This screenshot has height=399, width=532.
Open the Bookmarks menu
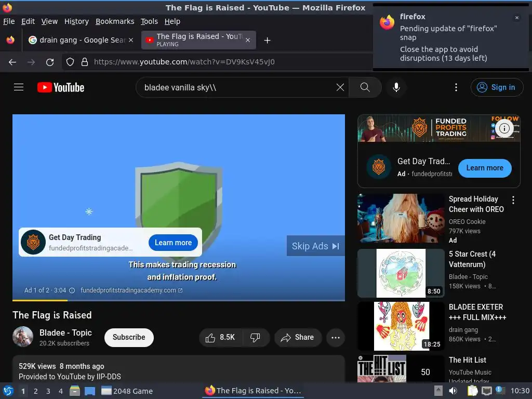click(115, 21)
